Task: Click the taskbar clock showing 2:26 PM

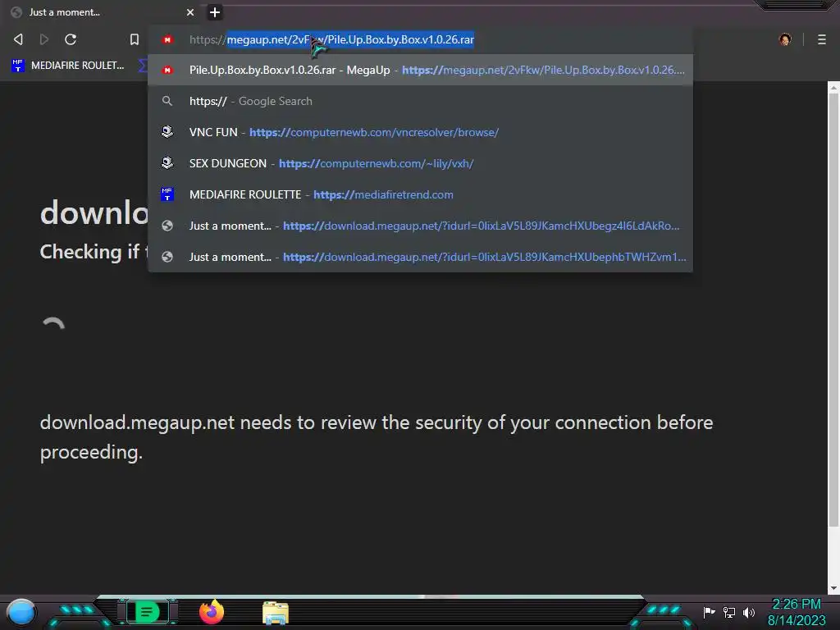Action: [797, 612]
